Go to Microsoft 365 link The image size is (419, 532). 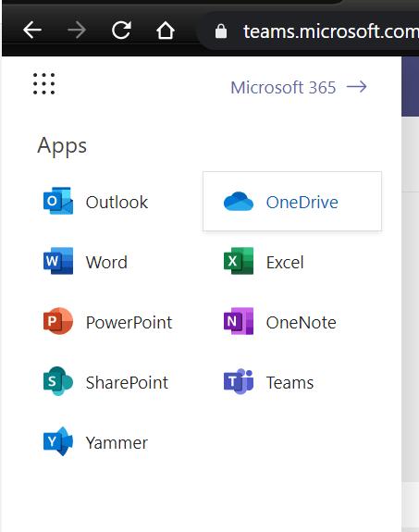(x=283, y=88)
